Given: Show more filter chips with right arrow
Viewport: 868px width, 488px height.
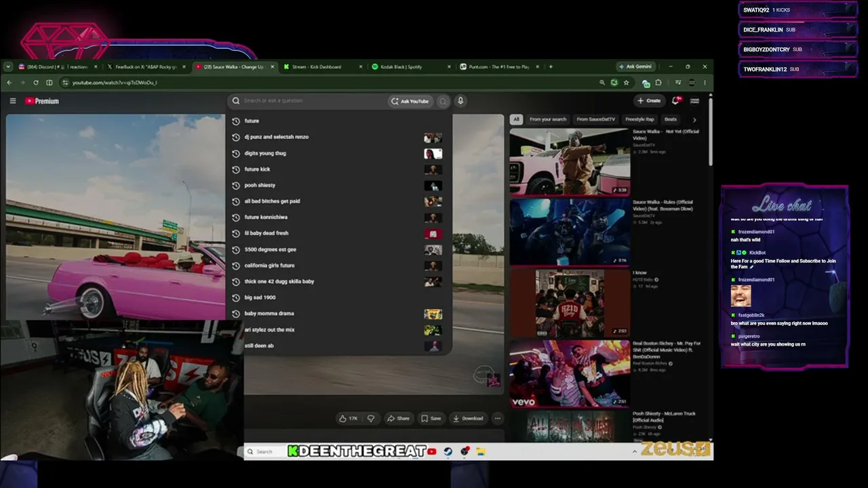Looking at the screenshot, I should [694, 120].
